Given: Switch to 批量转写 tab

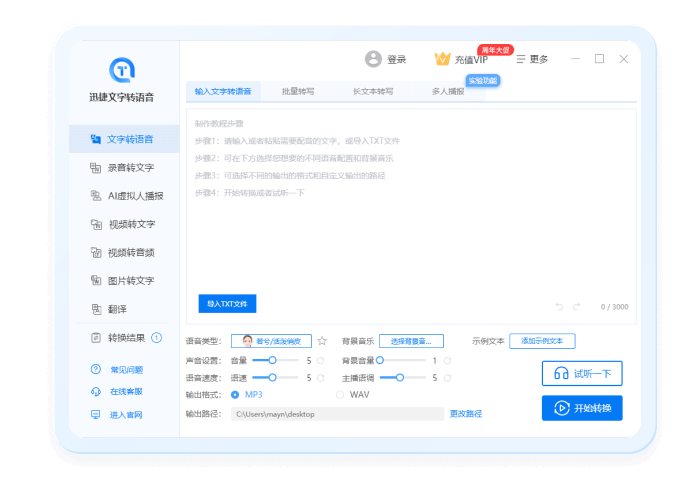Looking at the screenshot, I should [x=298, y=91].
